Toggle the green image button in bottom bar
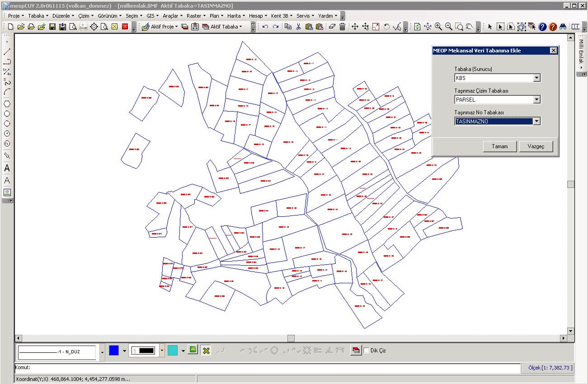The image size is (588, 384). coord(193,350)
